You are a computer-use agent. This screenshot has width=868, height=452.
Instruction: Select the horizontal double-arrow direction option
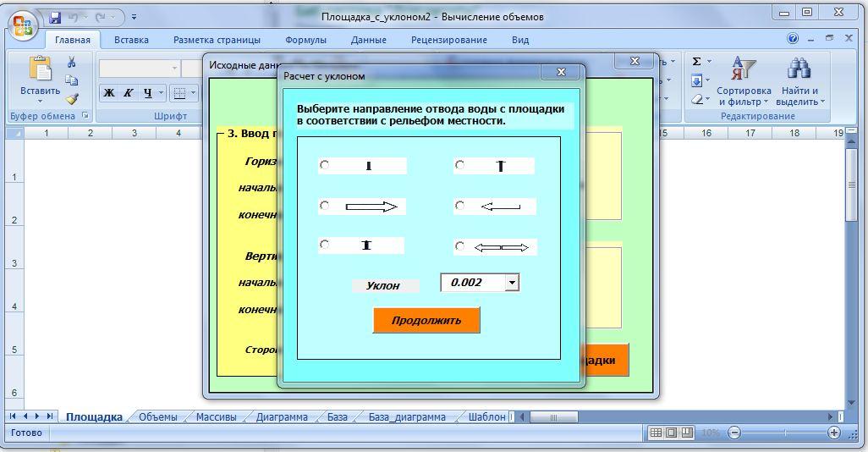[459, 246]
